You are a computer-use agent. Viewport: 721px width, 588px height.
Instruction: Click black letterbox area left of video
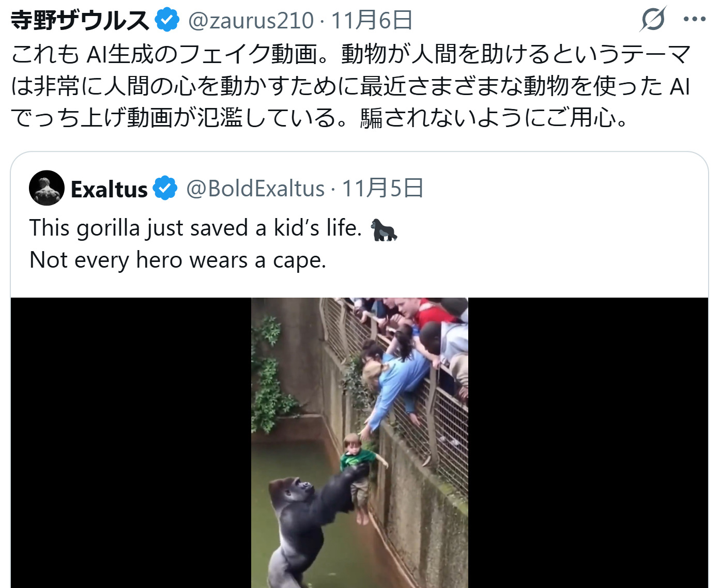131,443
